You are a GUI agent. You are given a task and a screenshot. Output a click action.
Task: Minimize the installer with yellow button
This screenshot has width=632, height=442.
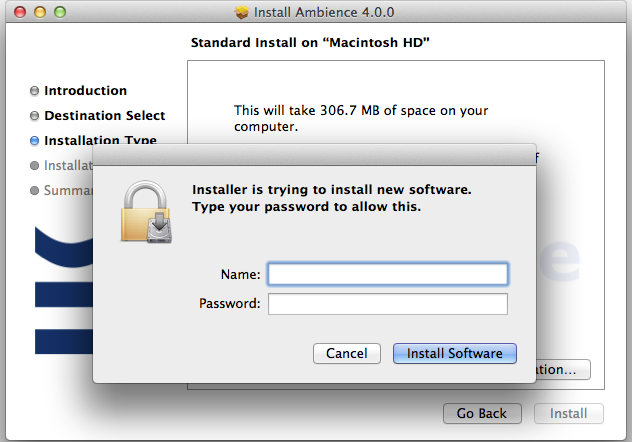coord(40,12)
